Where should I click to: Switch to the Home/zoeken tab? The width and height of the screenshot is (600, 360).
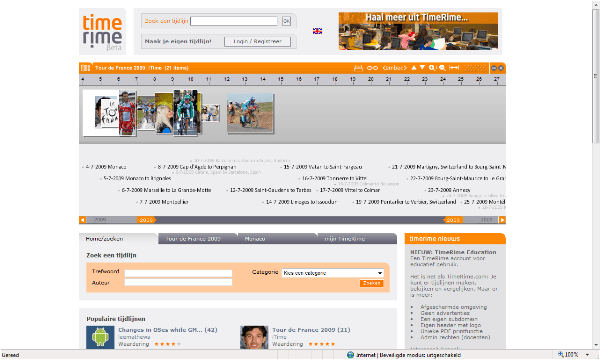point(118,239)
